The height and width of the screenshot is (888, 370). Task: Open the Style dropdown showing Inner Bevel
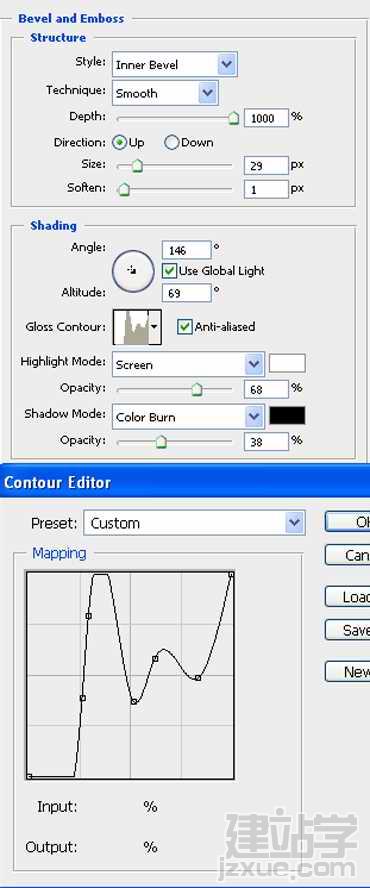coord(175,65)
